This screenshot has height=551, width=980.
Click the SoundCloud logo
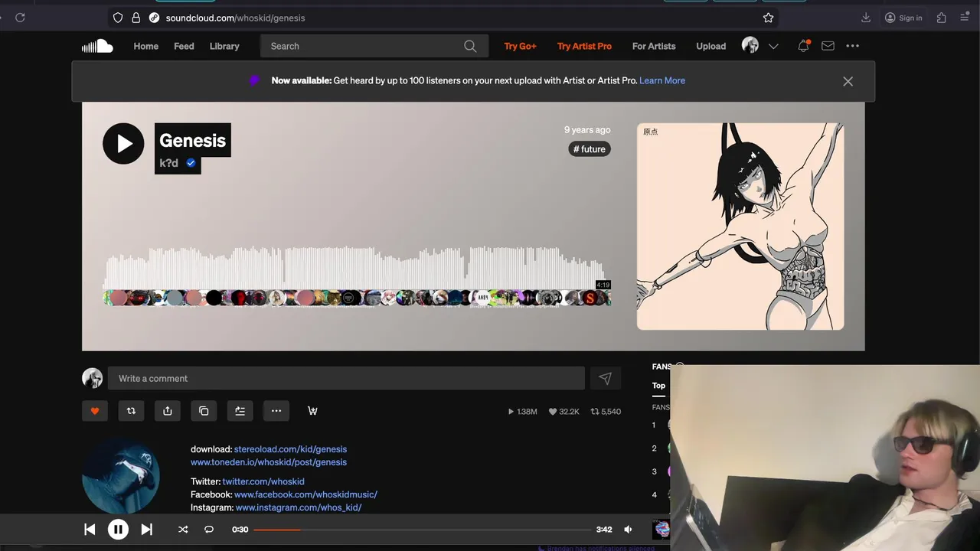tap(97, 46)
